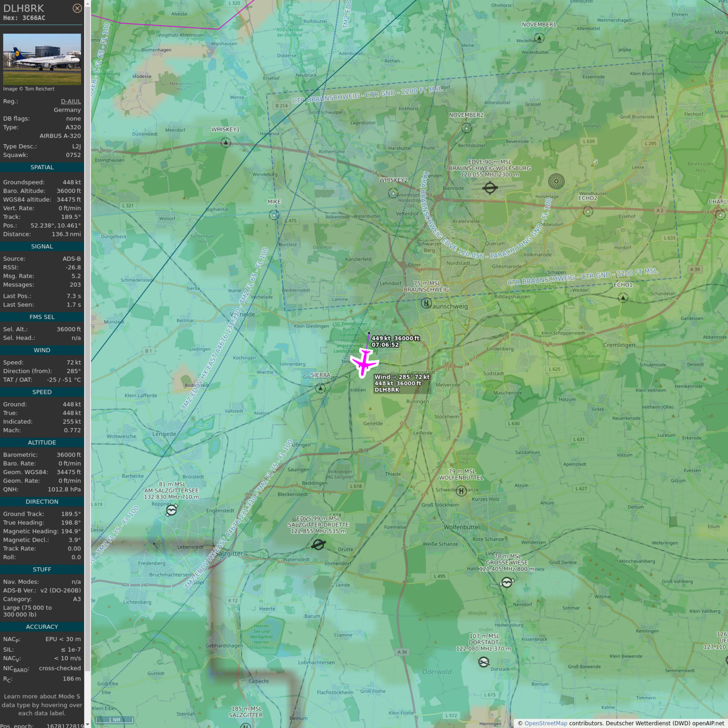This screenshot has height=728, width=728.
Task: Click the Grosse Wiese glider site icon
Action: pos(507,582)
